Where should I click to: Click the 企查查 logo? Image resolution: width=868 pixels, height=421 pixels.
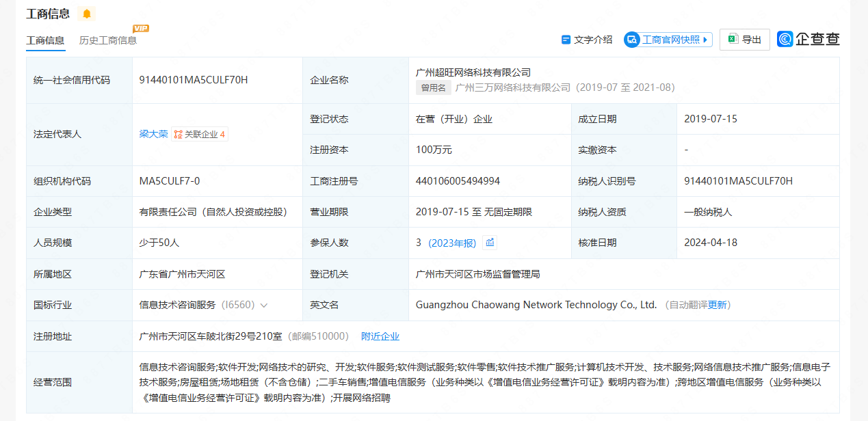click(808, 40)
